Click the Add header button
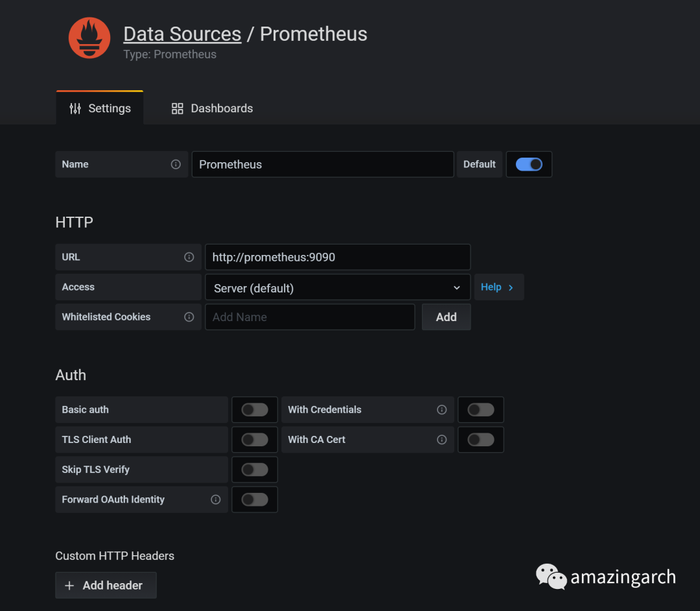Viewport: 700px width, 611px height. pos(106,586)
